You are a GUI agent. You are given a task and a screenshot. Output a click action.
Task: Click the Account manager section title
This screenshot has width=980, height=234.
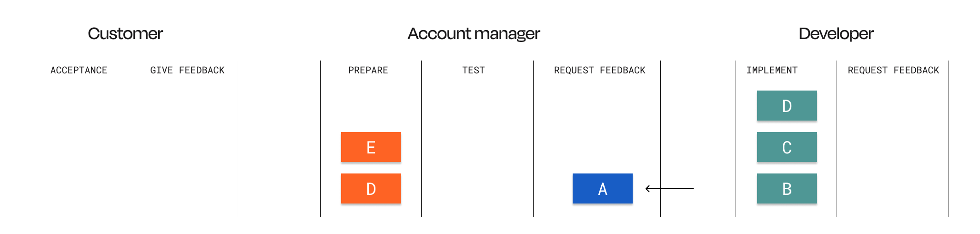474,33
